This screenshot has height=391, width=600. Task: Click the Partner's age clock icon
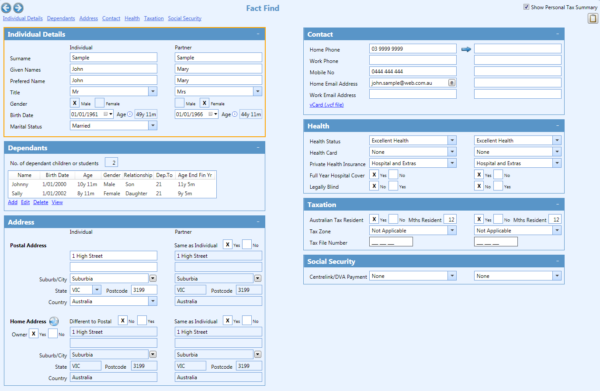[x=235, y=114]
